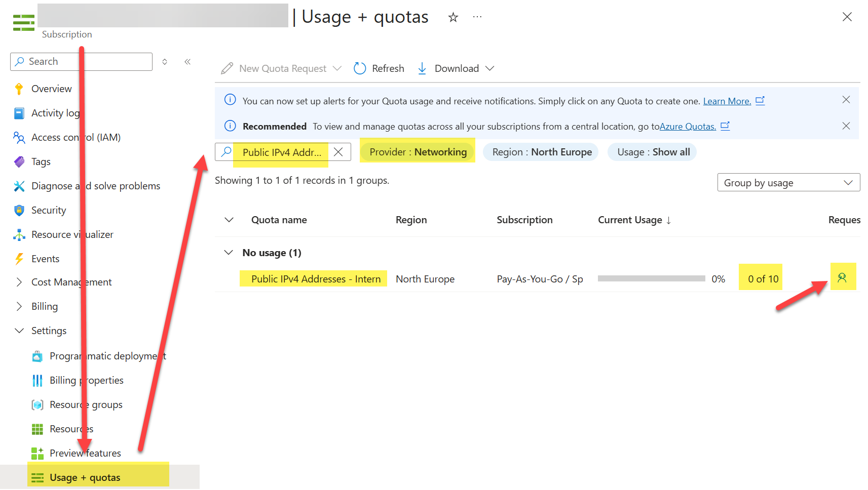Screen dimensions: 868x490
Task: Click the Refresh button label
Action: [388, 68]
